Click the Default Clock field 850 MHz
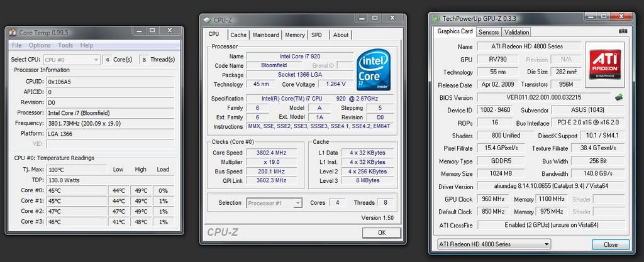Image resolution: width=644 pixels, height=262 pixels. pos(493,212)
